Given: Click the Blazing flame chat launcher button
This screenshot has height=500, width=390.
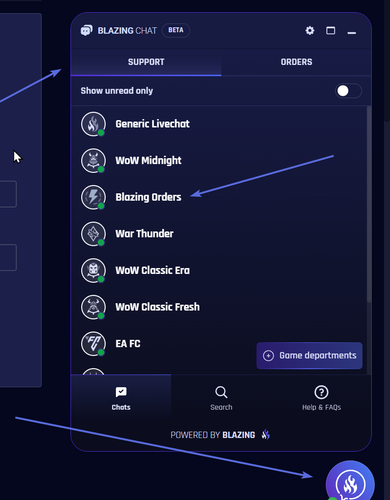Looking at the screenshot, I should coord(350,484).
